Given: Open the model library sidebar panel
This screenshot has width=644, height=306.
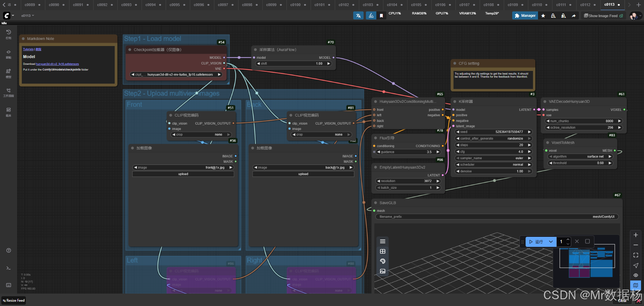Looking at the screenshot, I should click(8, 73).
